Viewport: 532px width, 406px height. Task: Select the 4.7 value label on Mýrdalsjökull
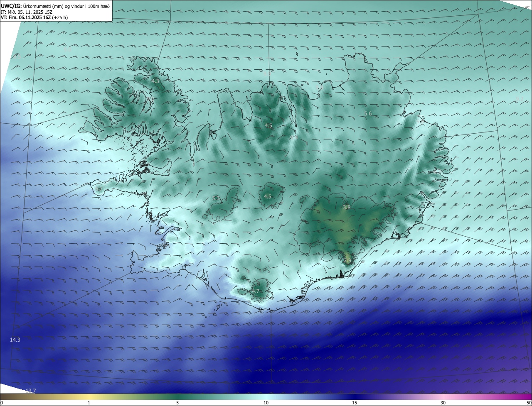[255, 291]
